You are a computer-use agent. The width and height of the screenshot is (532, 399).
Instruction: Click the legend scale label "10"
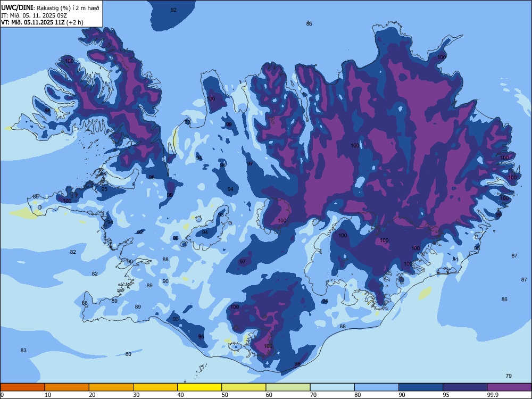(48, 395)
